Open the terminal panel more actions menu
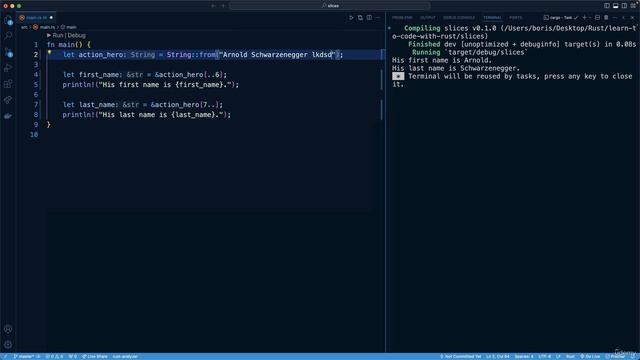This screenshot has width=640, height=360. pos(615,18)
